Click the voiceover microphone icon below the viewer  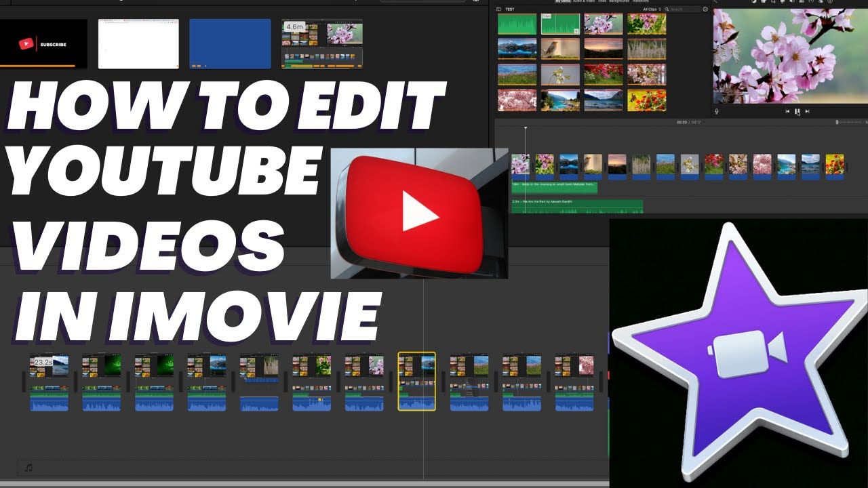[x=717, y=111]
